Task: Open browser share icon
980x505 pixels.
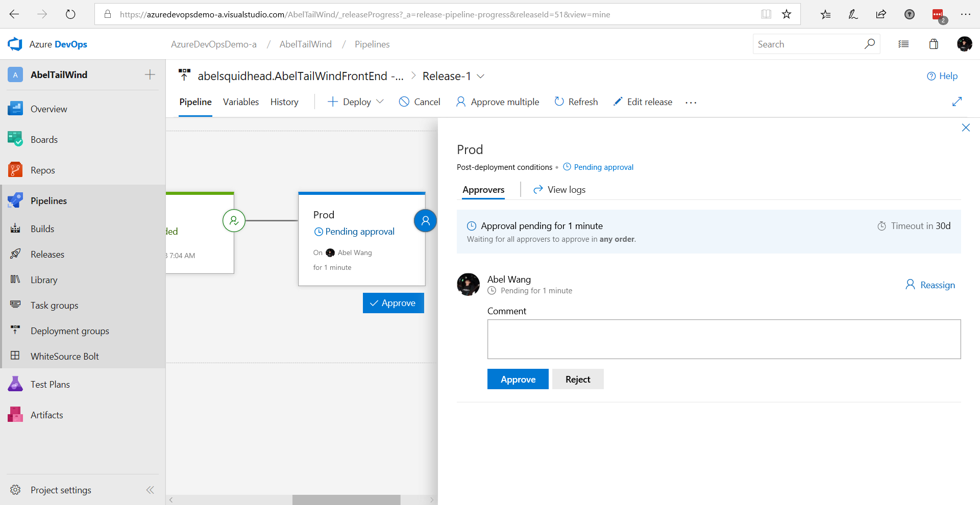Action: point(881,14)
